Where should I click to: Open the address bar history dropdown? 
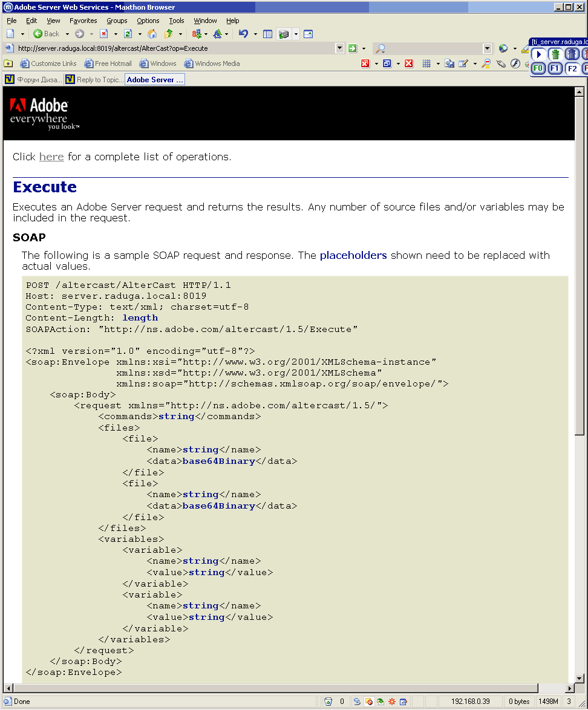[x=340, y=48]
